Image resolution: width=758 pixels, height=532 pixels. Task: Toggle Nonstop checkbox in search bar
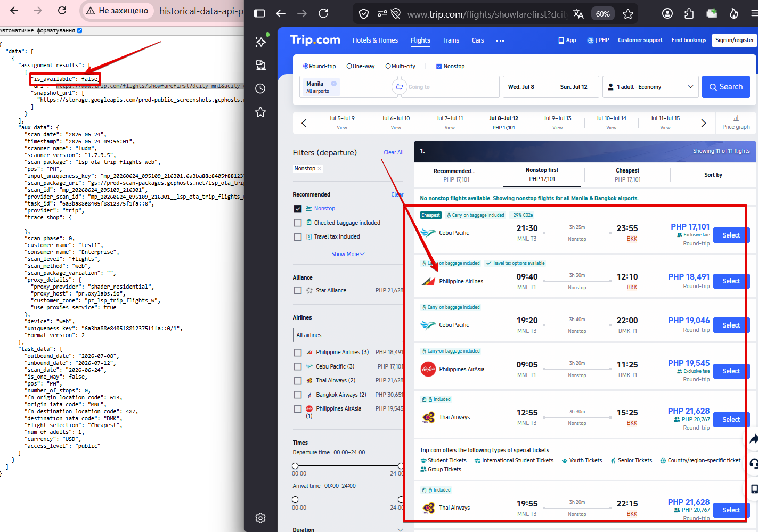tap(439, 66)
